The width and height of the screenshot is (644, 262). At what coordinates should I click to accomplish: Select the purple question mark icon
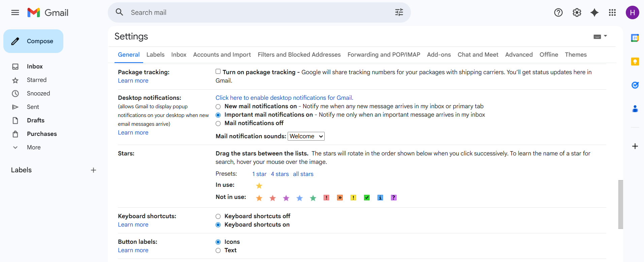(x=394, y=198)
